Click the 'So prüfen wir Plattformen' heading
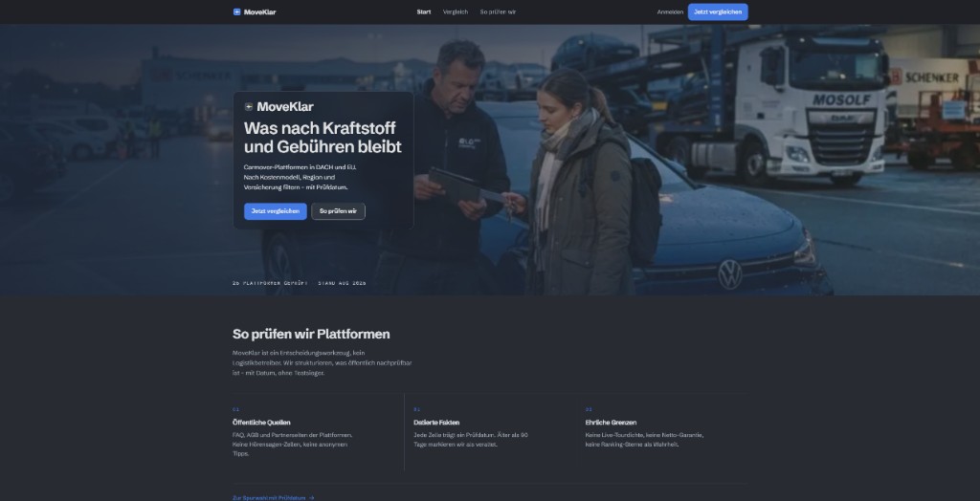Image resolution: width=980 pixels, height=501 pixels. coord(311,335)
